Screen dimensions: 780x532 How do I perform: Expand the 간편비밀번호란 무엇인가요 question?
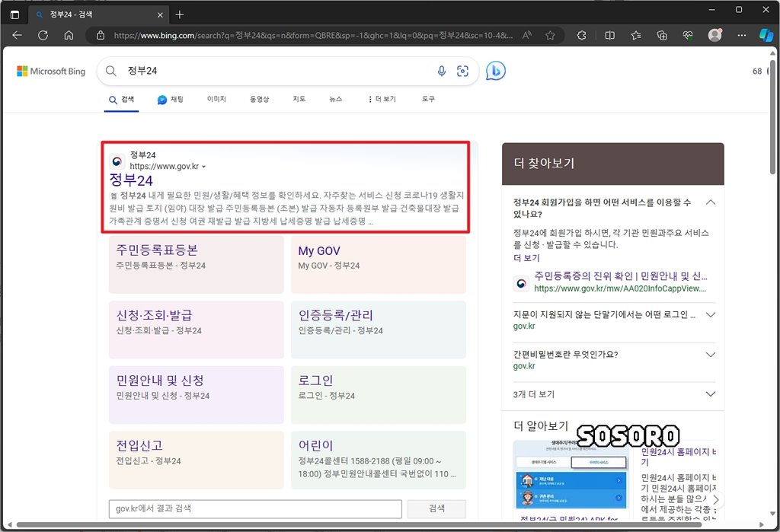(x=711, y=355)
